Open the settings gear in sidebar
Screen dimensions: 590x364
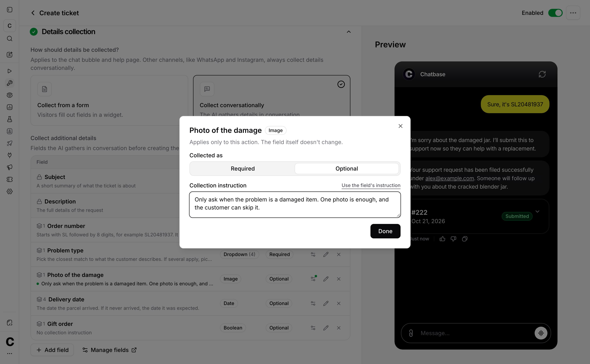pos(10,191)
